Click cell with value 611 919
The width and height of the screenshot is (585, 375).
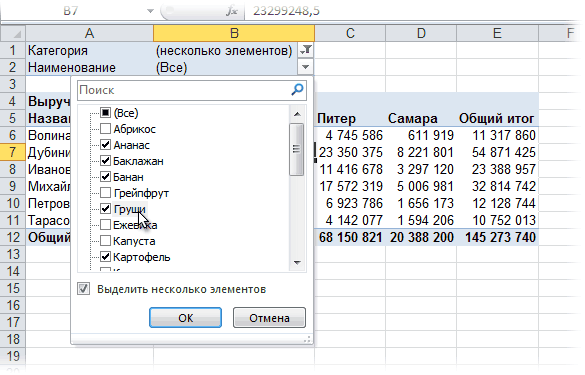421,135
